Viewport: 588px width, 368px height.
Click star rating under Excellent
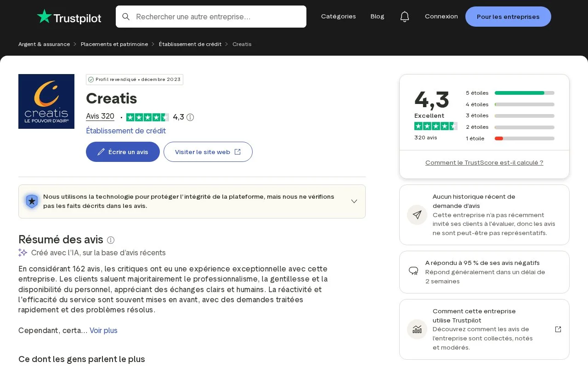[x=435, y=126]
